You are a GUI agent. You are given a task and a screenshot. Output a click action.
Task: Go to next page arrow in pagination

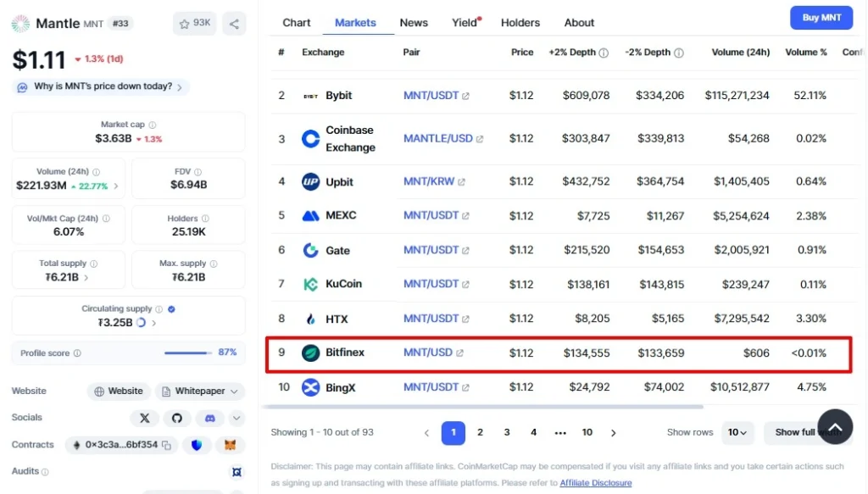pyautogui.click(x=614, y=433)
